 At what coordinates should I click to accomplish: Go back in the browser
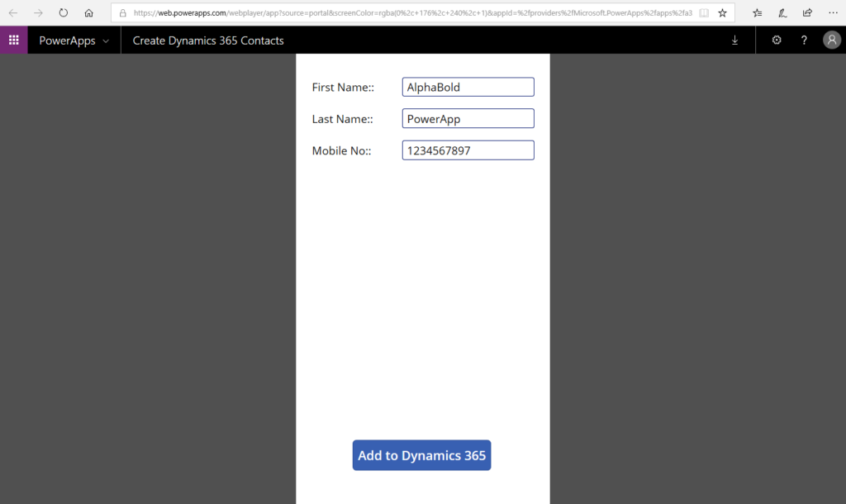tap(13, 13)
